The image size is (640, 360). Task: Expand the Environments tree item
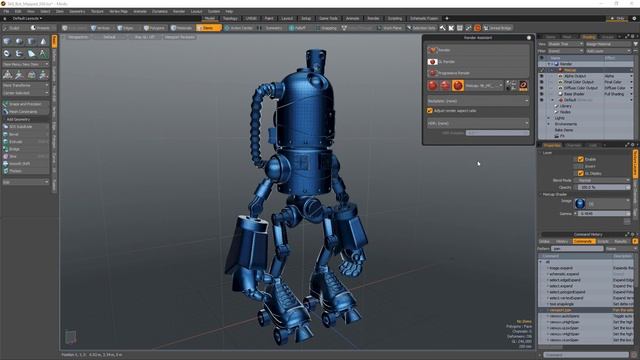[x=549, y=124]
